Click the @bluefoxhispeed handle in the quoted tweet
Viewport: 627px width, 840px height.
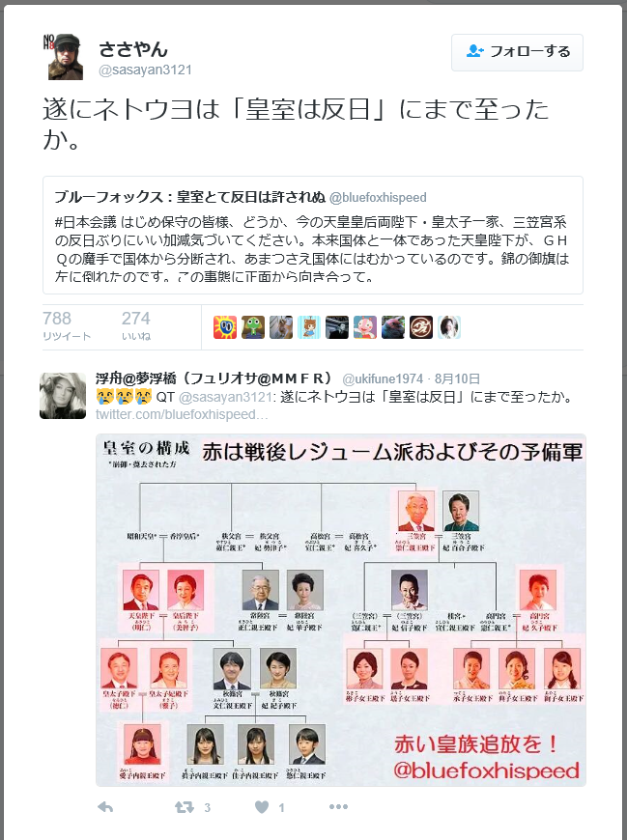[378, 198]
